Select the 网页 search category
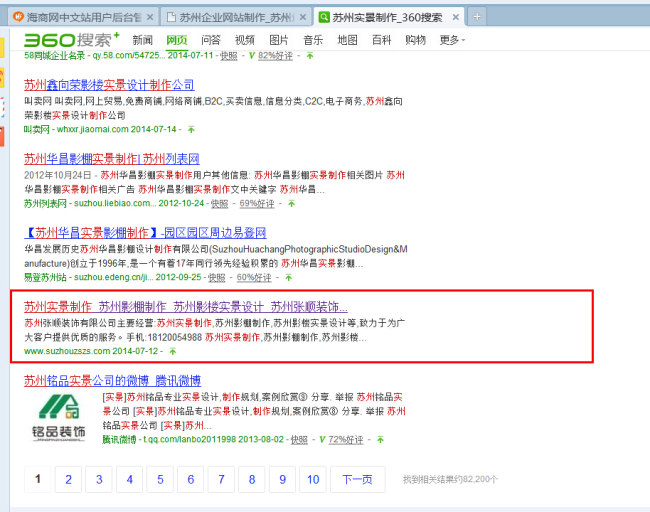This screenshot has height=512, width=650. 177,40
